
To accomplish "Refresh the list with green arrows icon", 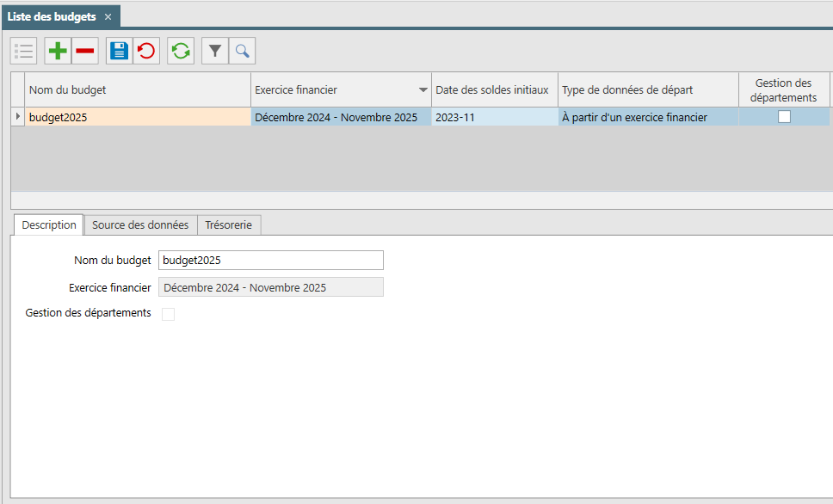I will (x=181, y=51).
